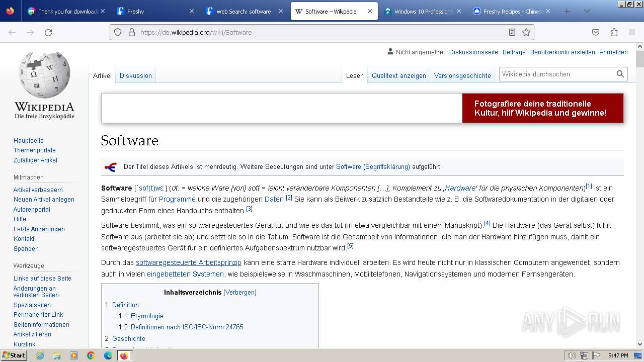
Task: Switch to 'Freshy Recipes' tab
Action: [512, 11]
